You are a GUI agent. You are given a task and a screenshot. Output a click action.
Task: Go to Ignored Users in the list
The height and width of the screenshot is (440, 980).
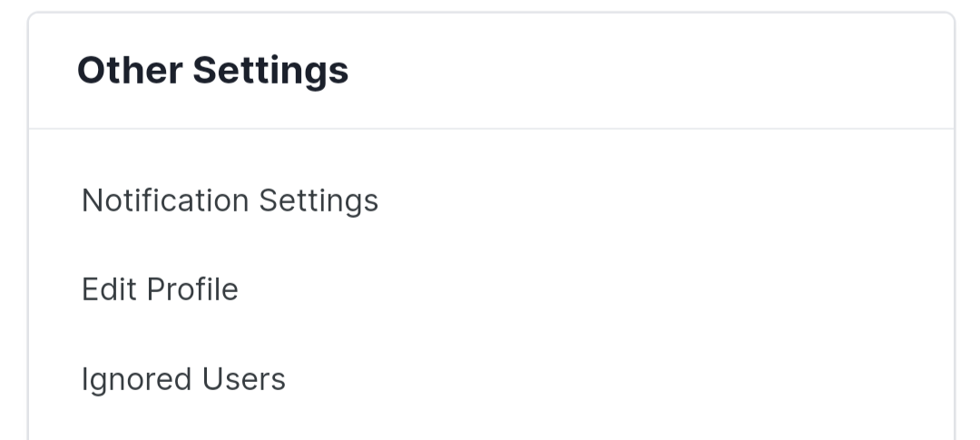pyautogui.click(x=183, y=379)
